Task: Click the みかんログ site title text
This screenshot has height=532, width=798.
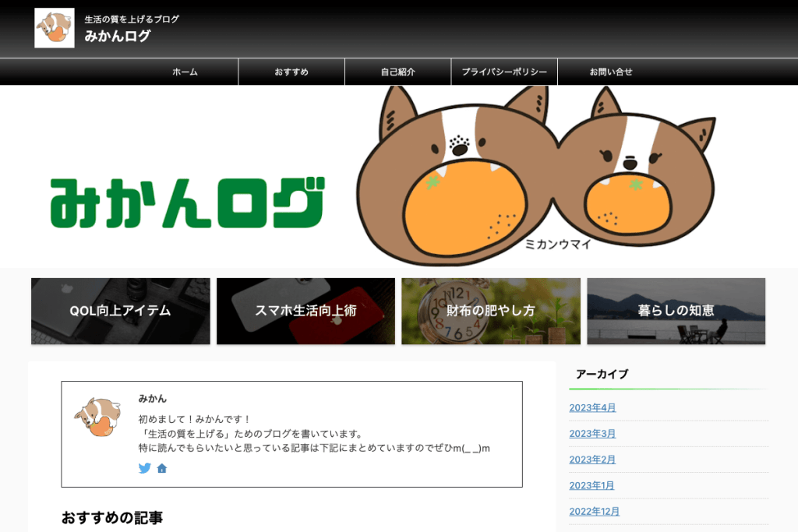Action: point(118,36)
